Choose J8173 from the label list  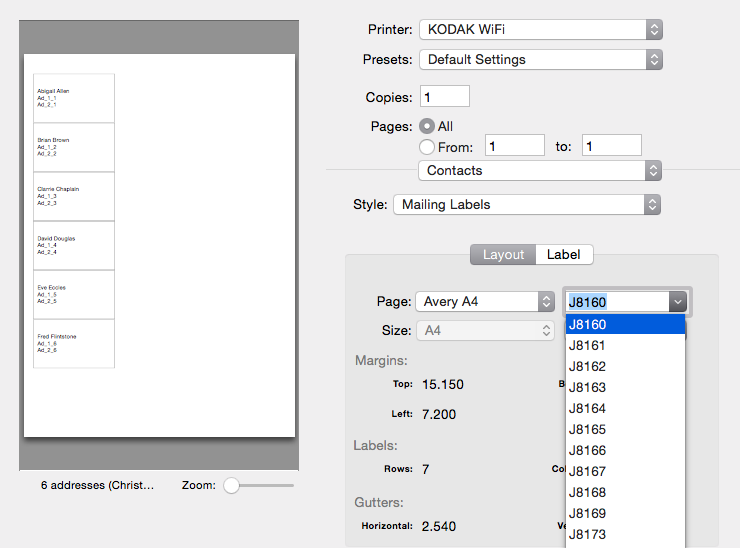(625, 535)
